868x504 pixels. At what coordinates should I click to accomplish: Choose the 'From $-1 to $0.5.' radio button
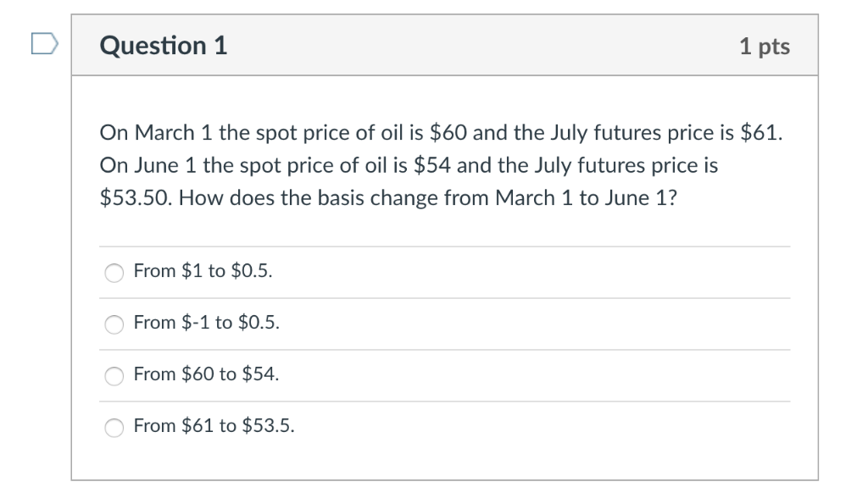114,324
